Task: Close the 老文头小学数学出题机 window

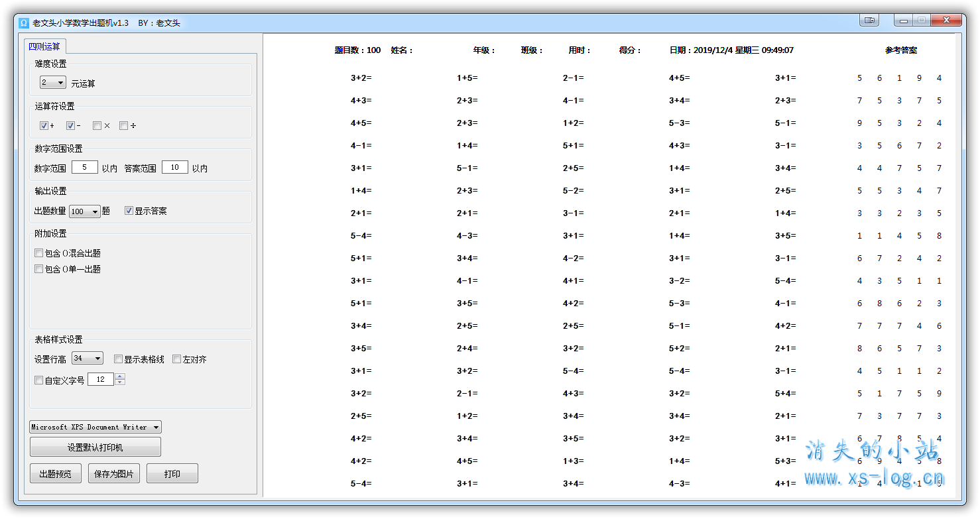Action: click(x=946, y=21)
